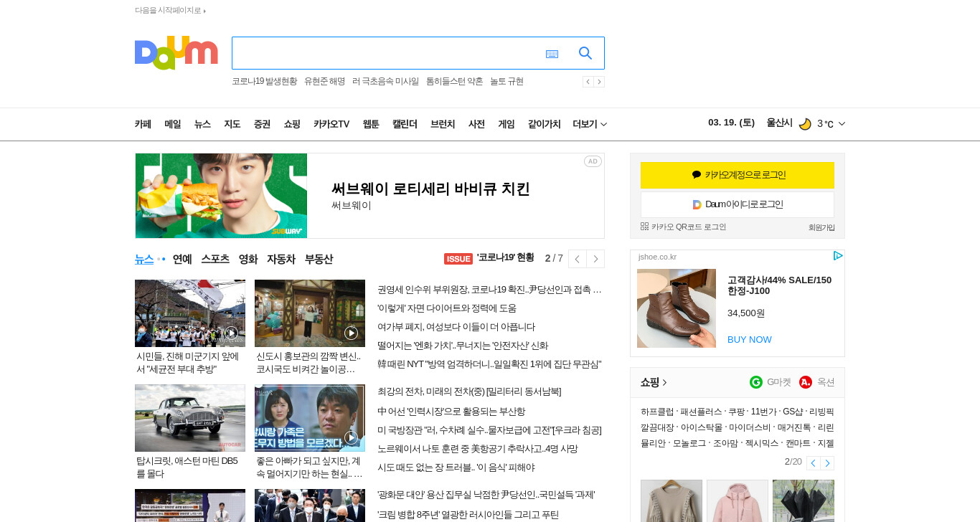This screenshot has height=522, width=980.
Task: Click the 울산시 weather location
Action: tap(779, 123)
